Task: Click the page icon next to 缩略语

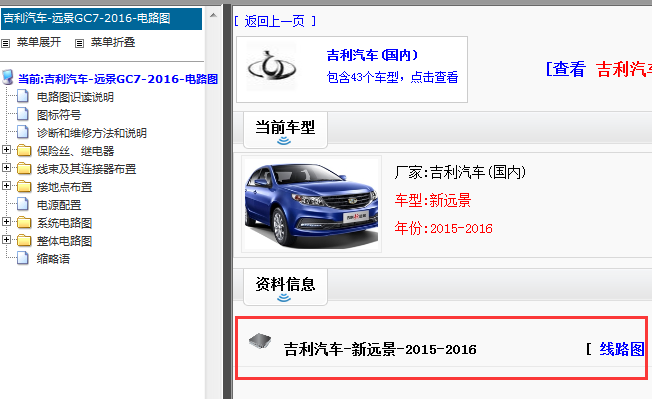Action: (22, 258)
